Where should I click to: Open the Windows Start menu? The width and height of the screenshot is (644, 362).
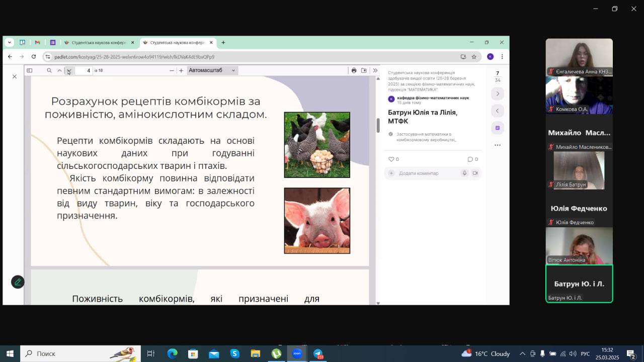point(10,353)
